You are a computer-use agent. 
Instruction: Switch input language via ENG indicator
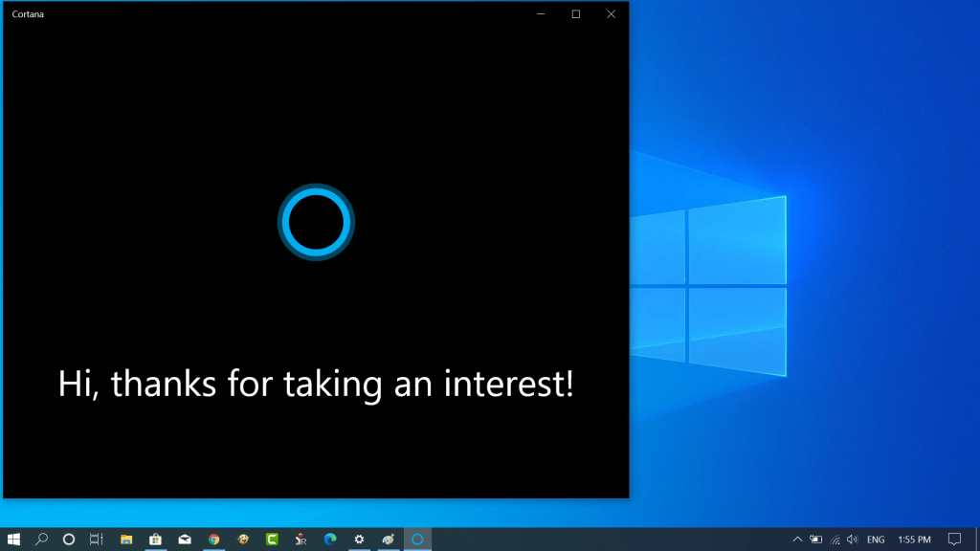876,540
